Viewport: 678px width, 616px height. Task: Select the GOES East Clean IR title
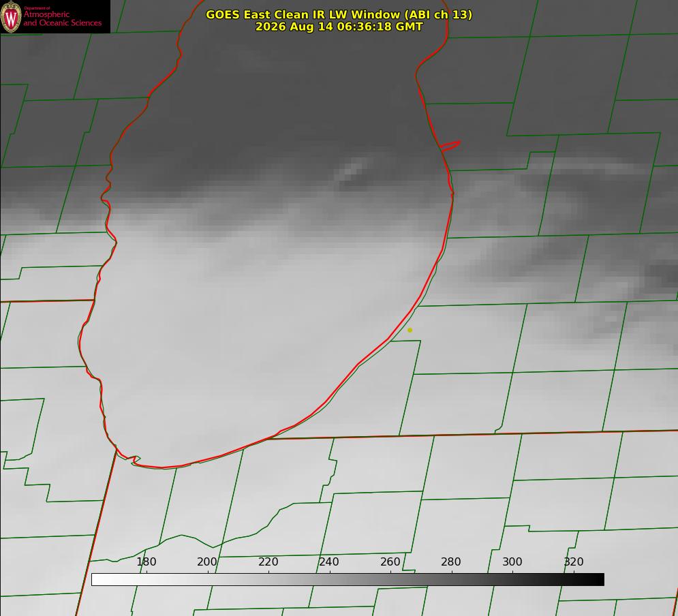(x=339, y=14)
